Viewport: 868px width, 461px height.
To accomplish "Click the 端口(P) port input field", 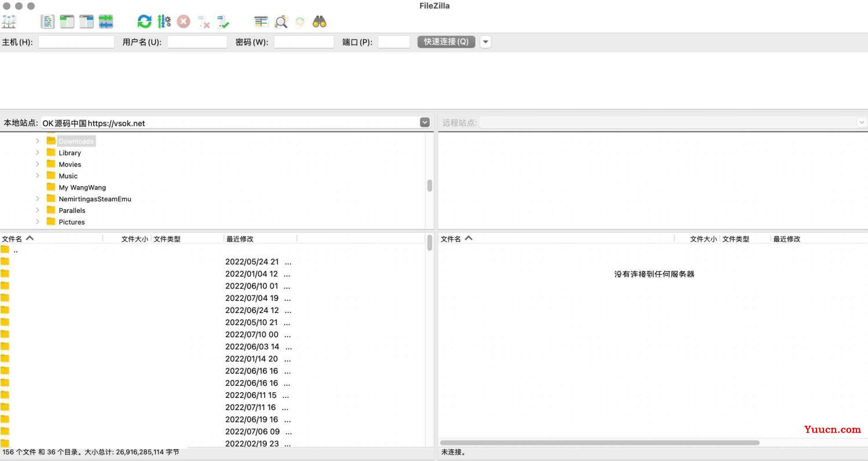I will click(394, 42).
